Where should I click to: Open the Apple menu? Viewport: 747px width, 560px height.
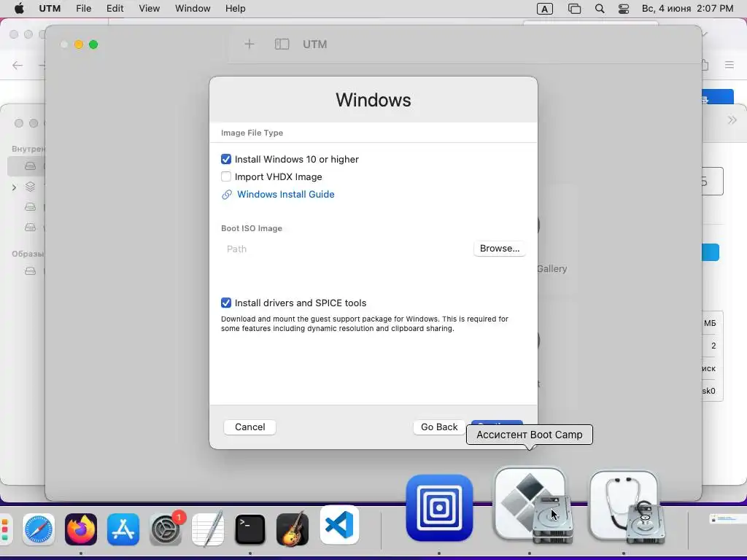tap(19, 9)
